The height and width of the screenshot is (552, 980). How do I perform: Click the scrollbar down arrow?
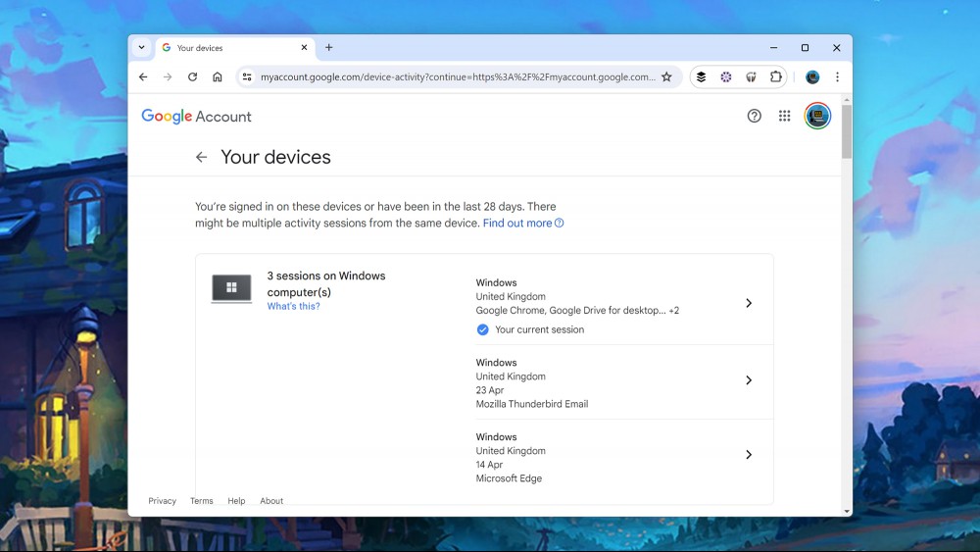click(847, 512)
